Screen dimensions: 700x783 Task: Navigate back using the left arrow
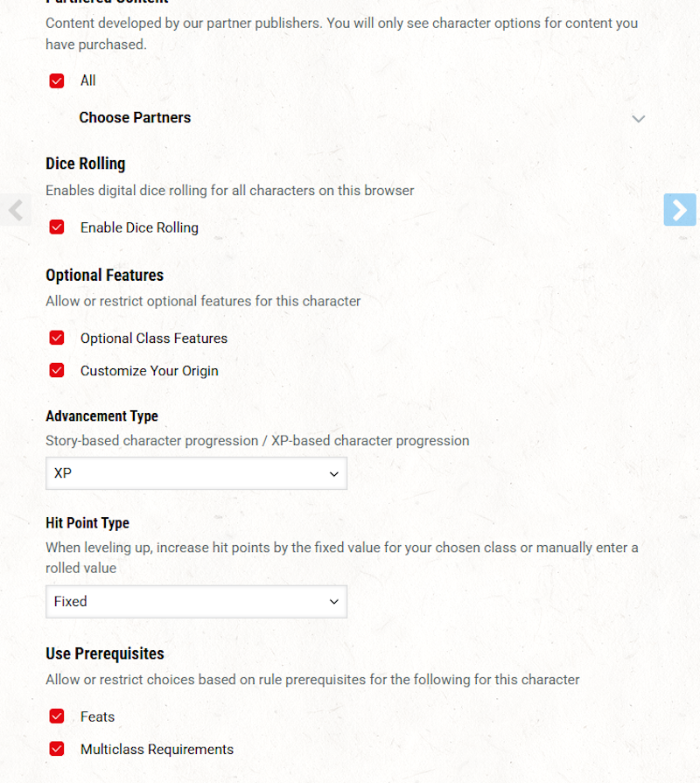pos(16,210)
